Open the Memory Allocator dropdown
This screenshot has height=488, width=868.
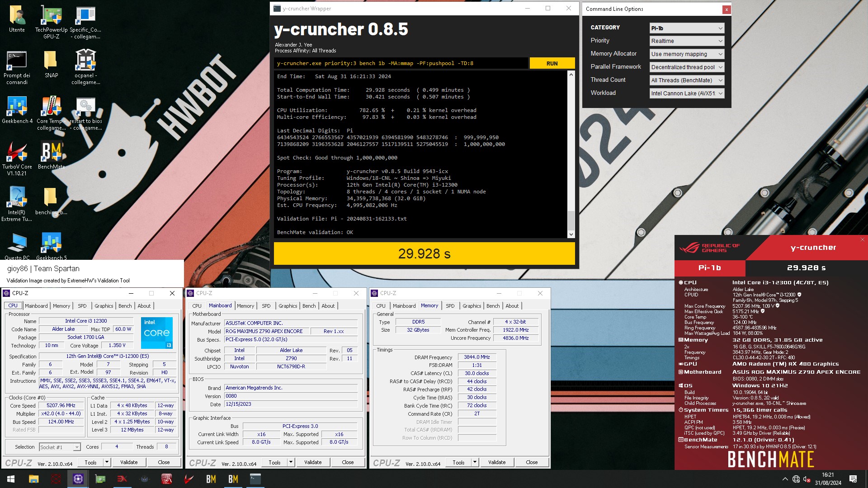[x=687, y=54]
